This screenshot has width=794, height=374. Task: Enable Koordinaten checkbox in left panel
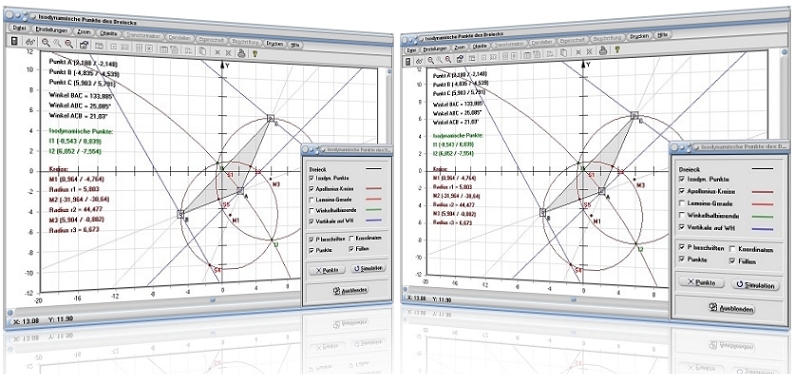[x=351, y=238]
